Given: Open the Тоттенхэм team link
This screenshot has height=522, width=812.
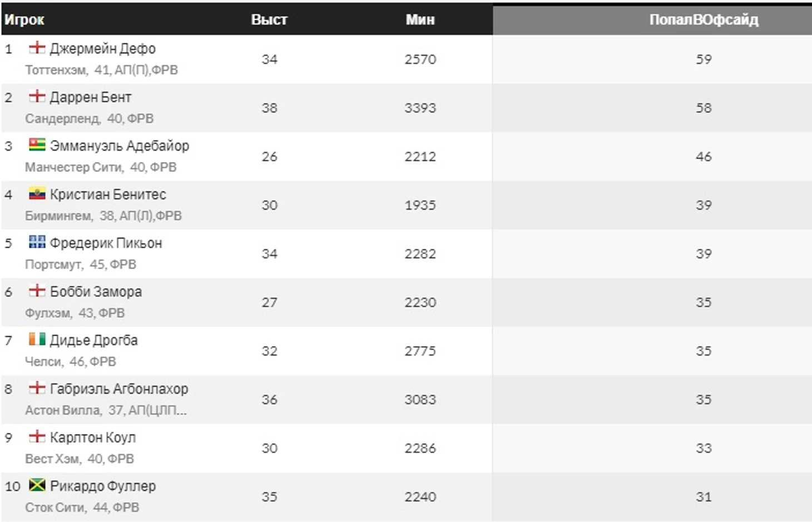Looking at the screenshot, I should pyautogui.click(x=56, y=70).
